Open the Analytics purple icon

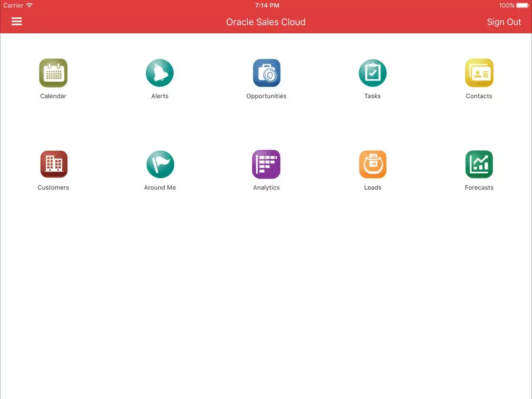click(266, 164)
